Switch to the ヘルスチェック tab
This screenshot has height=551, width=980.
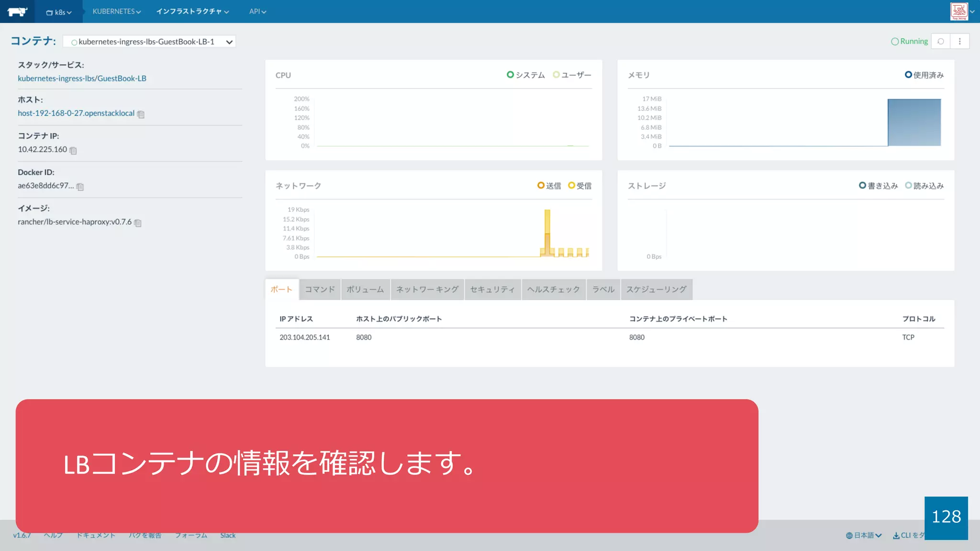click(554, 289)
